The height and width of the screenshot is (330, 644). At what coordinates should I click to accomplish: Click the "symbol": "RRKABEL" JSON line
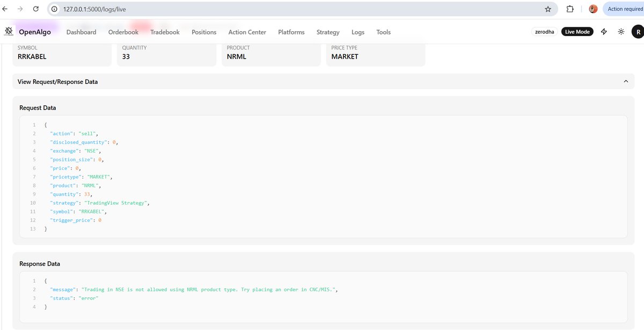click(78, 212)
